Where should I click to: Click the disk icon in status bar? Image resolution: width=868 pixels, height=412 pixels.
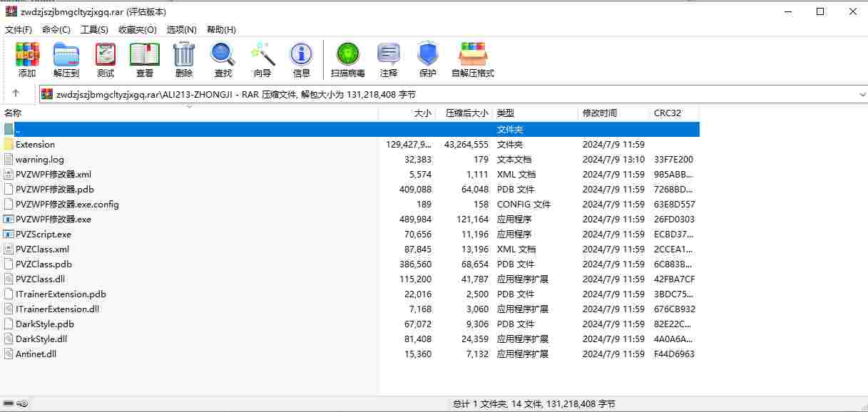coord(8,403)
